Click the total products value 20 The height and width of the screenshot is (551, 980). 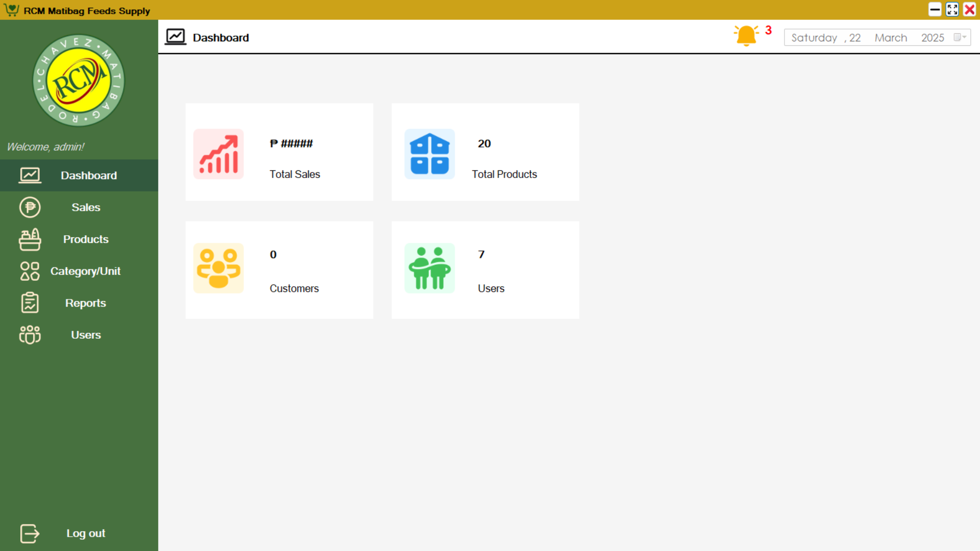484,144
